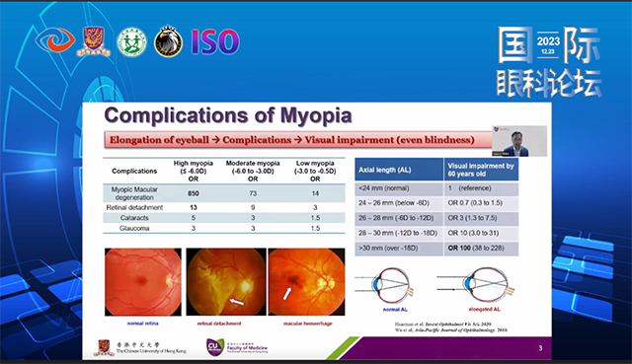Click the Visual impairment by 60 years header

(x=481, y=170)
